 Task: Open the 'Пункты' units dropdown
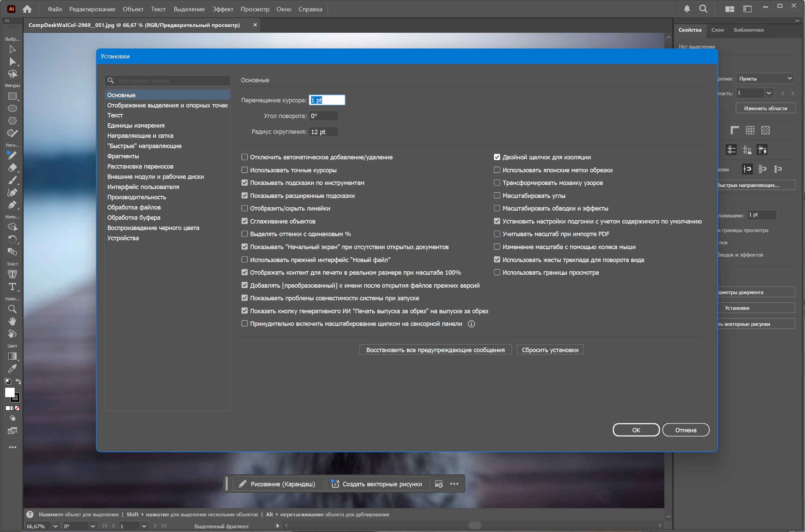[765, 78]
